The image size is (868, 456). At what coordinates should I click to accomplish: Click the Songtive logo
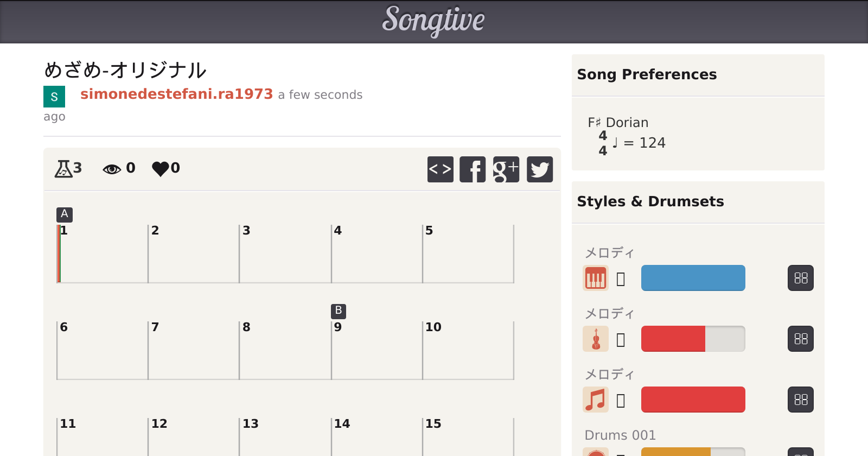pos(433,21)
